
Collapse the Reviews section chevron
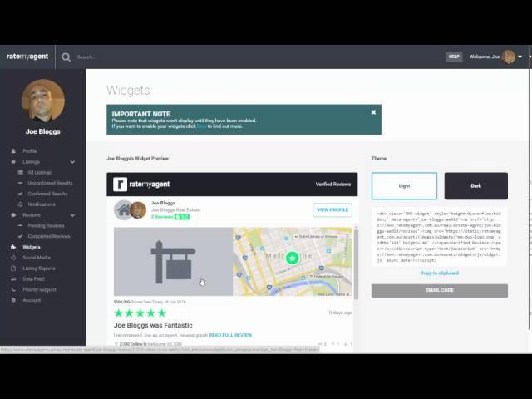point(72,215)
